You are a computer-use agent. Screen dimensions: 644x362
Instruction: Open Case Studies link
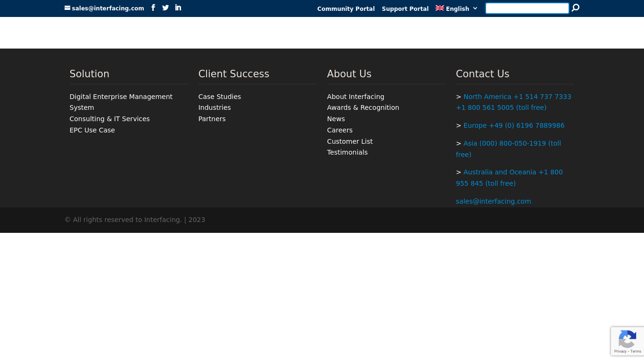click(x=220, y=97)
